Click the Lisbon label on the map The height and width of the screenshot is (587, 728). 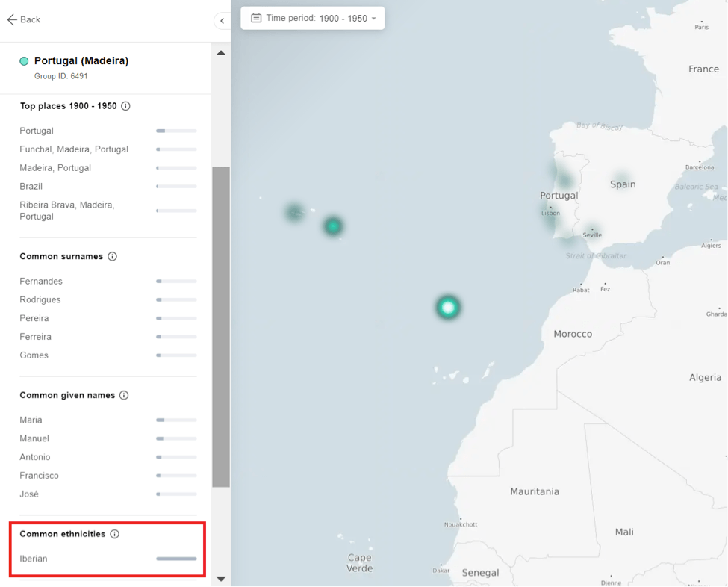pyautogui.click(x=550, y=213)
